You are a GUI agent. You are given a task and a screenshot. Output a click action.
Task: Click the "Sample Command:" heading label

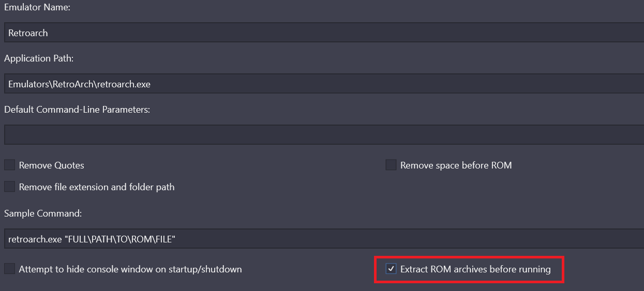(x=43, y=213)
